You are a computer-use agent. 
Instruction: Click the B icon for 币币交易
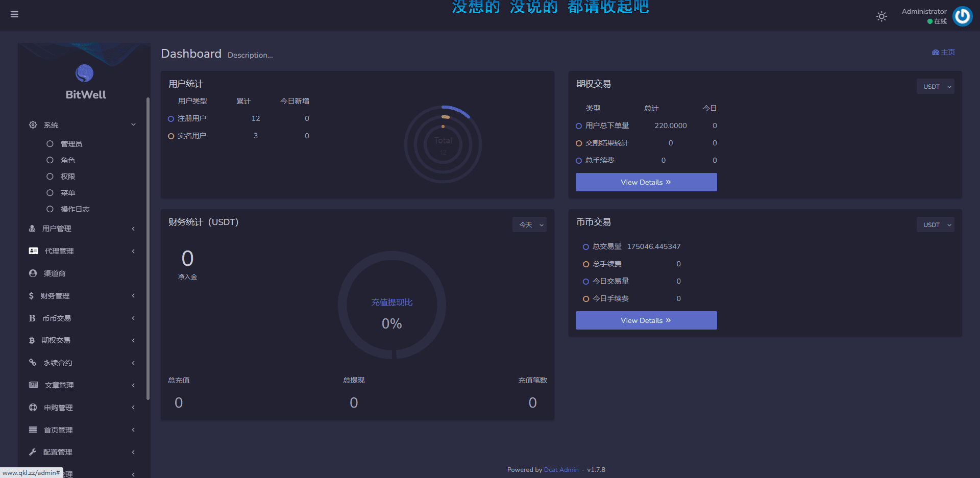coord(32,318)
